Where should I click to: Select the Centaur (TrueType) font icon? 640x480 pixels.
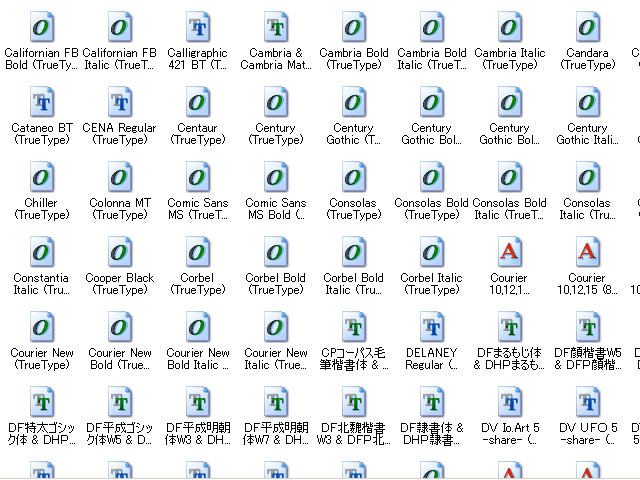tap(198, 102)
